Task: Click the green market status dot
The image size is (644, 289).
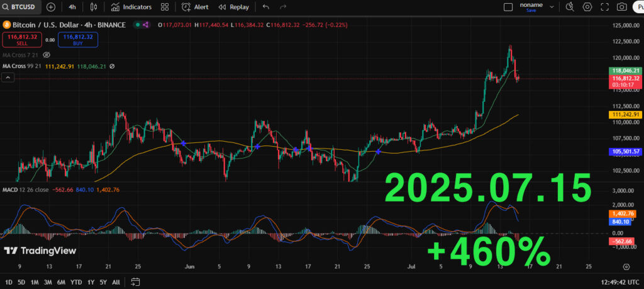Action: click(x=137, y=25)
